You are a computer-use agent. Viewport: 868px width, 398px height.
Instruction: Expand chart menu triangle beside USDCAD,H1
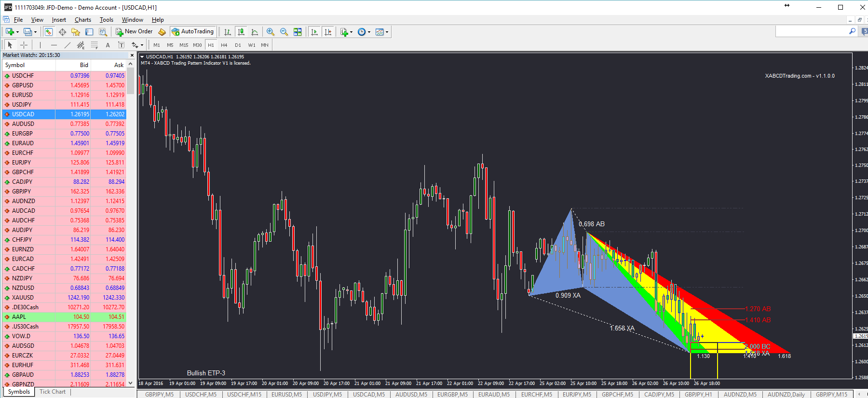pyautogui.click(x=142, y=57)
